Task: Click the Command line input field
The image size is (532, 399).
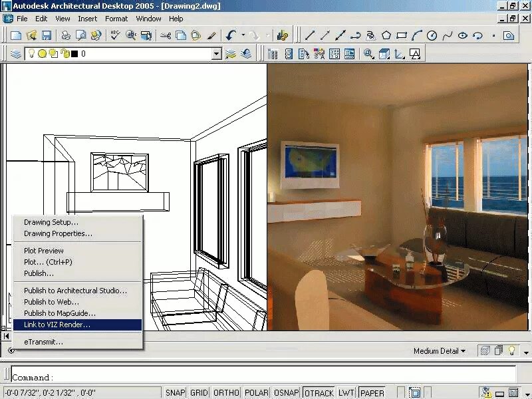Action: pos(263,374)
